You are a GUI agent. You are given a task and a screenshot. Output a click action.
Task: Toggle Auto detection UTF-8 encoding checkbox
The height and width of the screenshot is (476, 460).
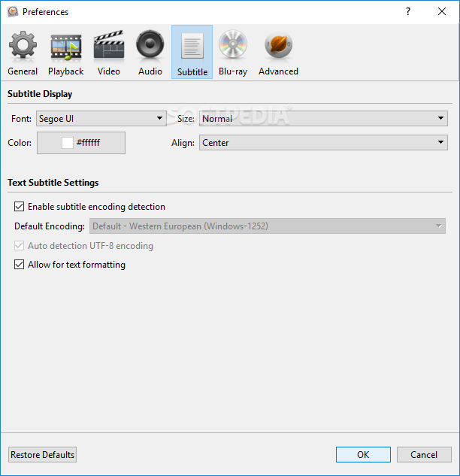[19, 246]
